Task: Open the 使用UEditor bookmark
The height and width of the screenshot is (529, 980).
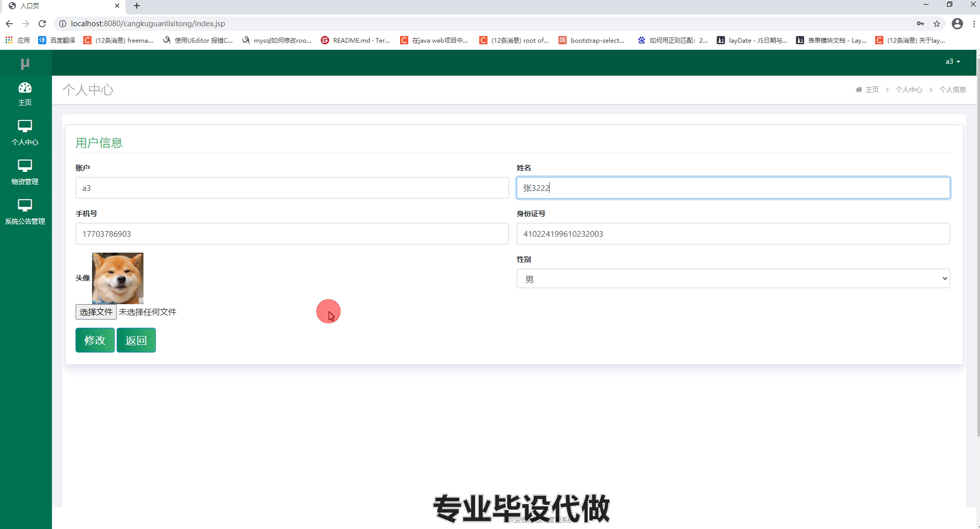Action: pos(198,40)
